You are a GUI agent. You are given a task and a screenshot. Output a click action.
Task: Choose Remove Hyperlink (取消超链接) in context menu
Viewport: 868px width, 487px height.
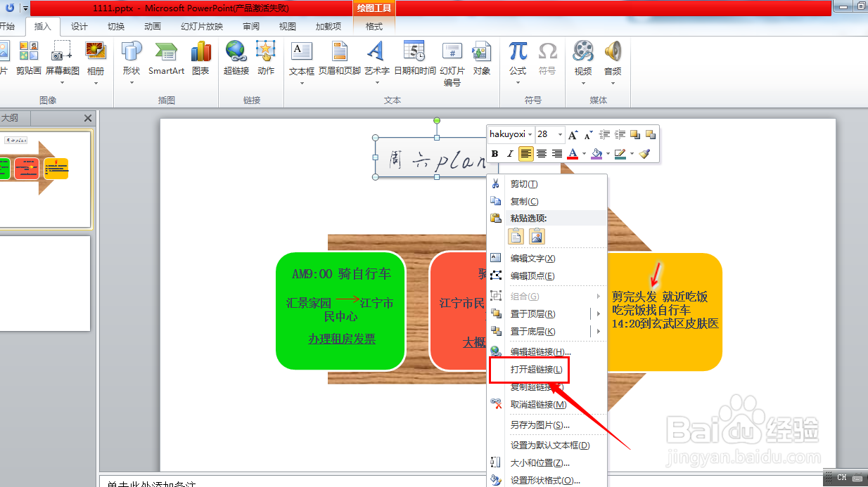(547, 404)
